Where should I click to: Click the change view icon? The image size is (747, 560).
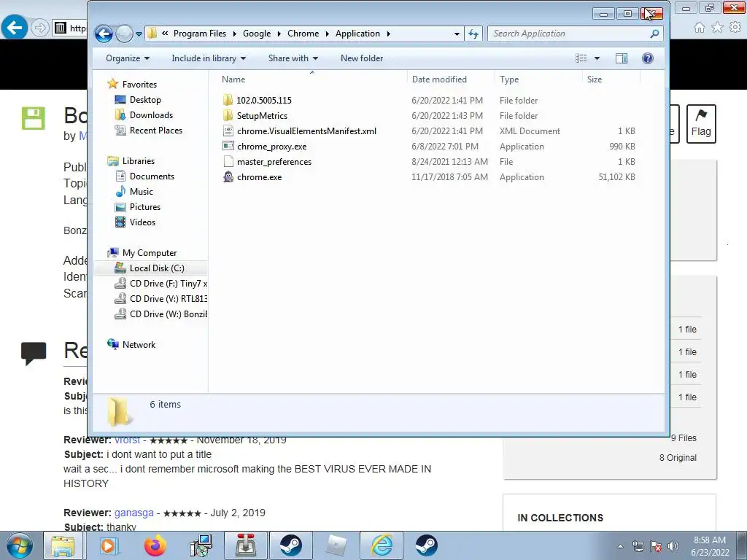pyautogui.click(x=581, y=58)
